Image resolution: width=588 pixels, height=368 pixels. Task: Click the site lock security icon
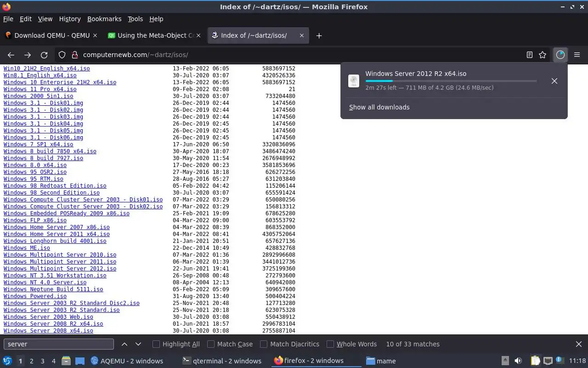75,55
